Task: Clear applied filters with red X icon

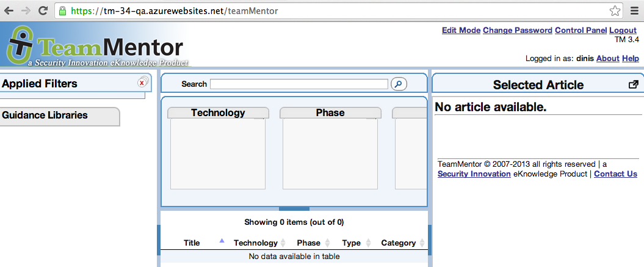Action: [142, 82]
